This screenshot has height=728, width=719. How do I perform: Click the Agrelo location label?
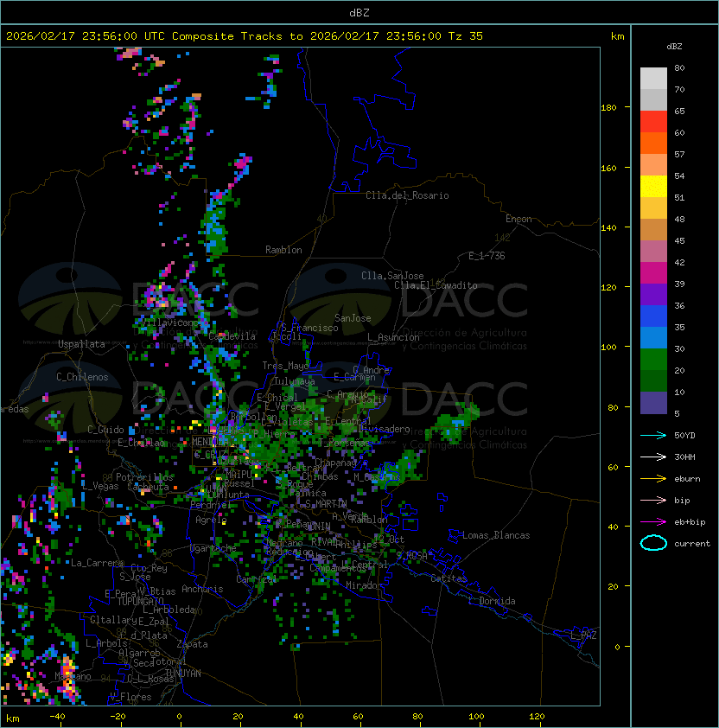click(211, 520)
